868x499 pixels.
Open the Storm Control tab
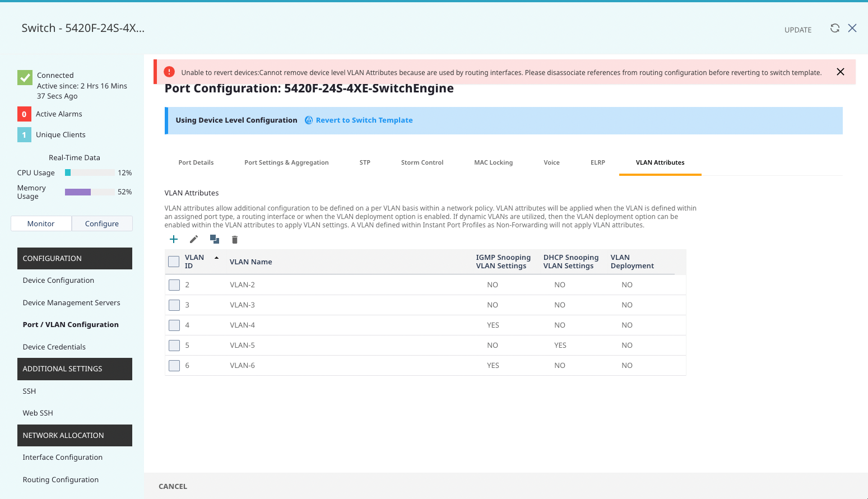pyautogui.click(x=422, y=162)
